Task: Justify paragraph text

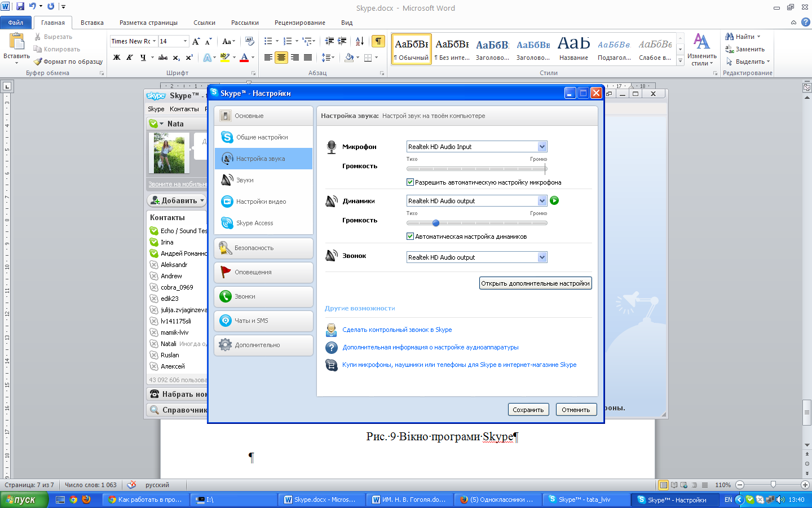Action: 308,58
